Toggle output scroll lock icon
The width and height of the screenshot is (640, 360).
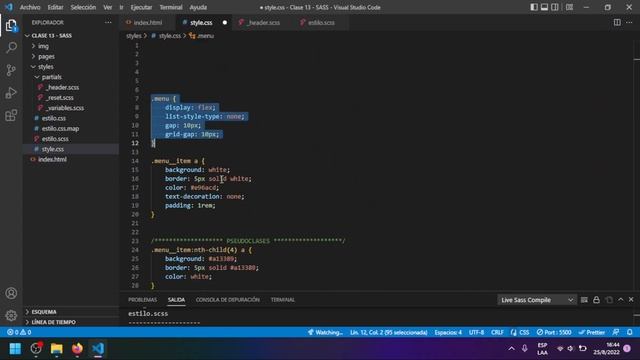click(596, 300)
